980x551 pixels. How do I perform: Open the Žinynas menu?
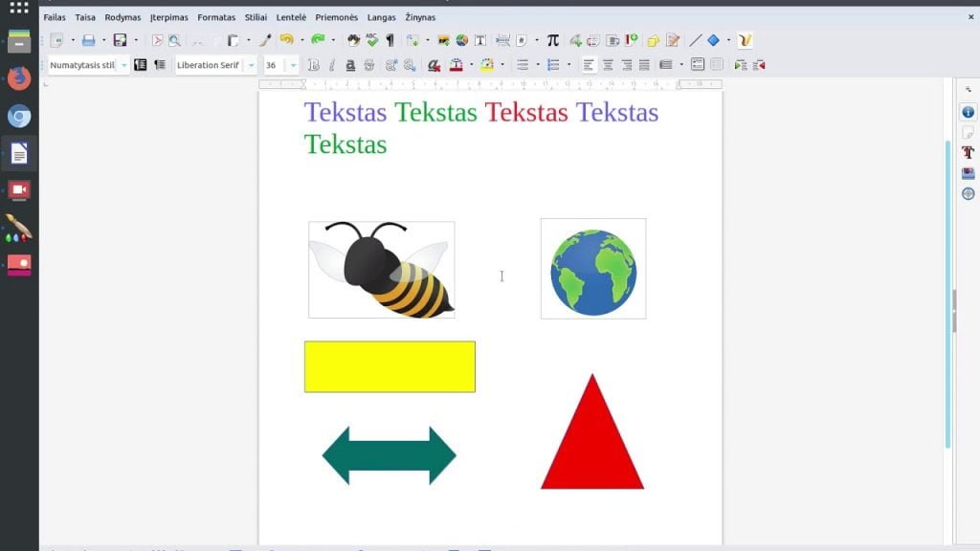pyautogui.click(x=420, y=17)
